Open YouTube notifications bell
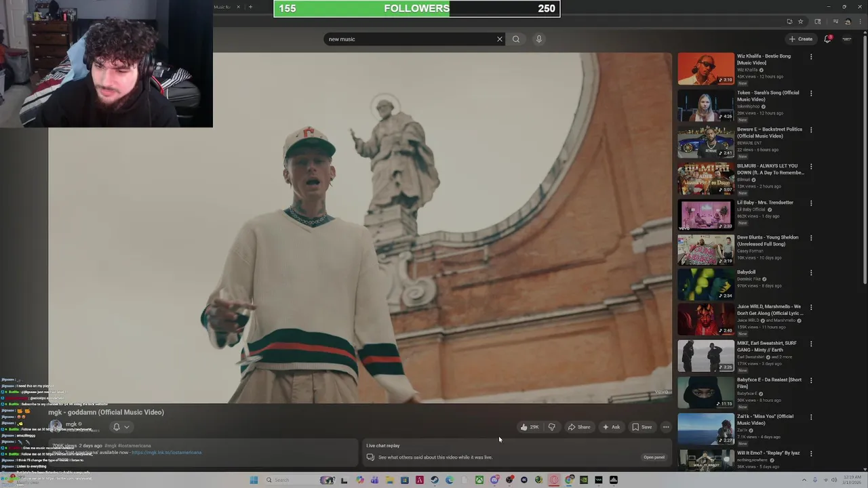Screen dimensions: 868x488 (827, 39)
